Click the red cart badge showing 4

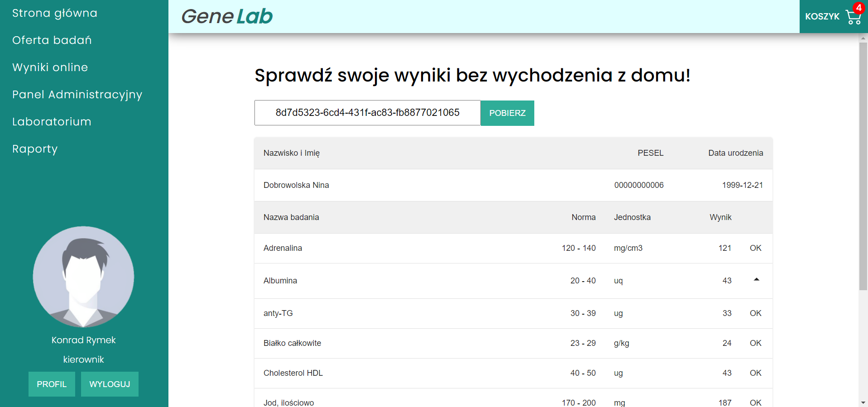[858, 8]
